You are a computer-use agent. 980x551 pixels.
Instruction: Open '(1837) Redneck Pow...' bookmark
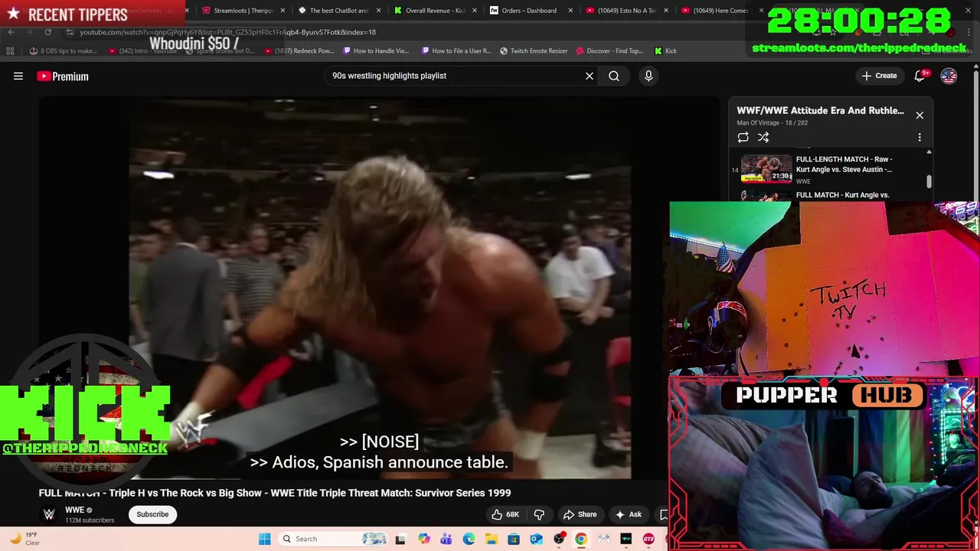point(299,51)
